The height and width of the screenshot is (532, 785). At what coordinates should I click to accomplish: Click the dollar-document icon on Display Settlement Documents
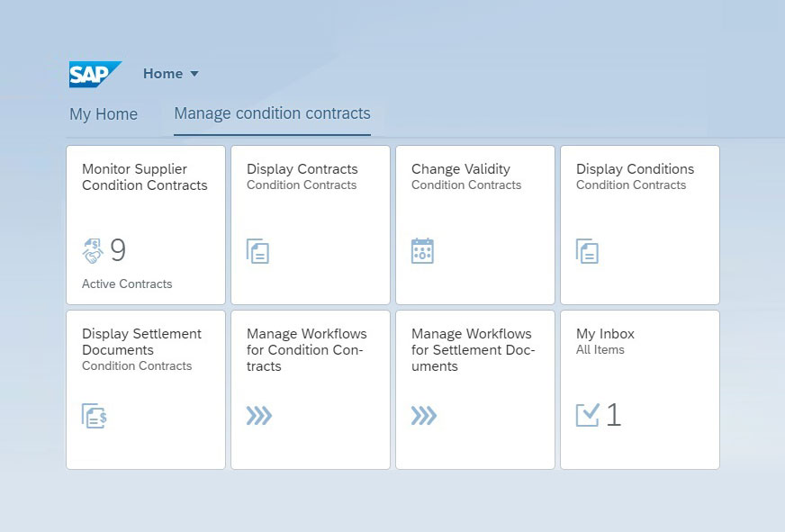click(94, 416)
